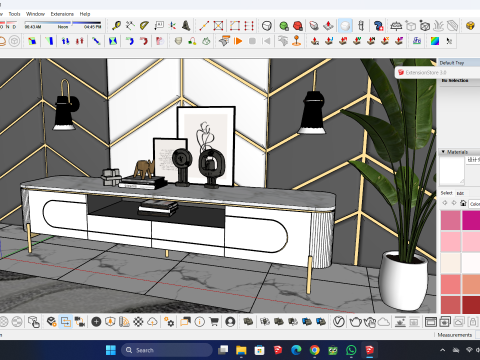The image size is (480, 360).
Task: Click the blue diagonal line icon
Action: pos(96,41)
